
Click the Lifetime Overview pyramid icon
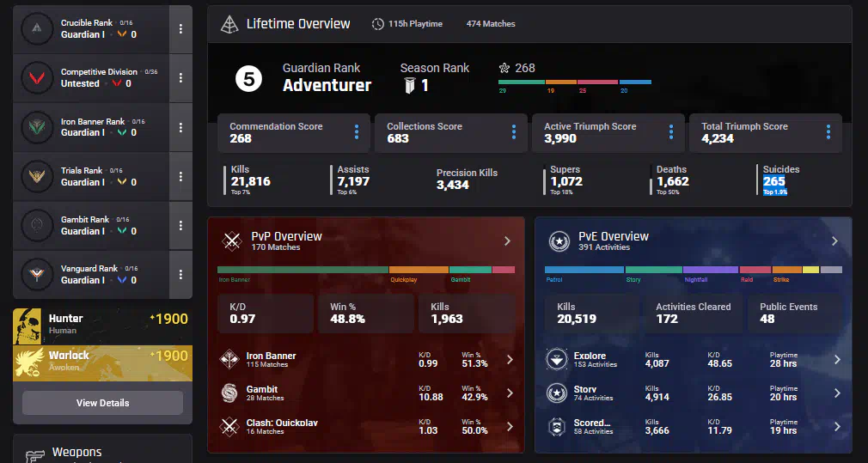coord(229,24)
